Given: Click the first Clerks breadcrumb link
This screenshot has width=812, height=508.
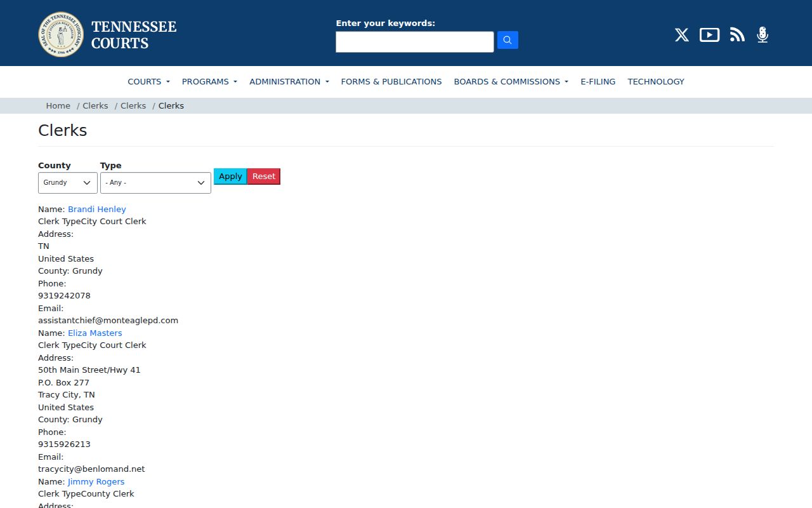Looking at the screenshot, I should 95,105.
